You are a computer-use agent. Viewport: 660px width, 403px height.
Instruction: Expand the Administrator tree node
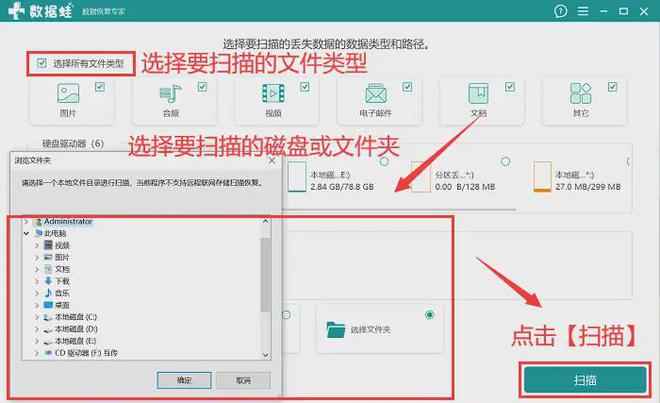26,222
